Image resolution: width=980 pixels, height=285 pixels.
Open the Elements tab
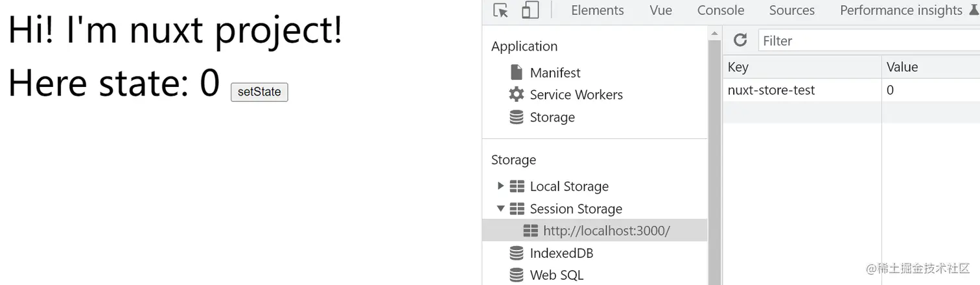pos(597,10)
